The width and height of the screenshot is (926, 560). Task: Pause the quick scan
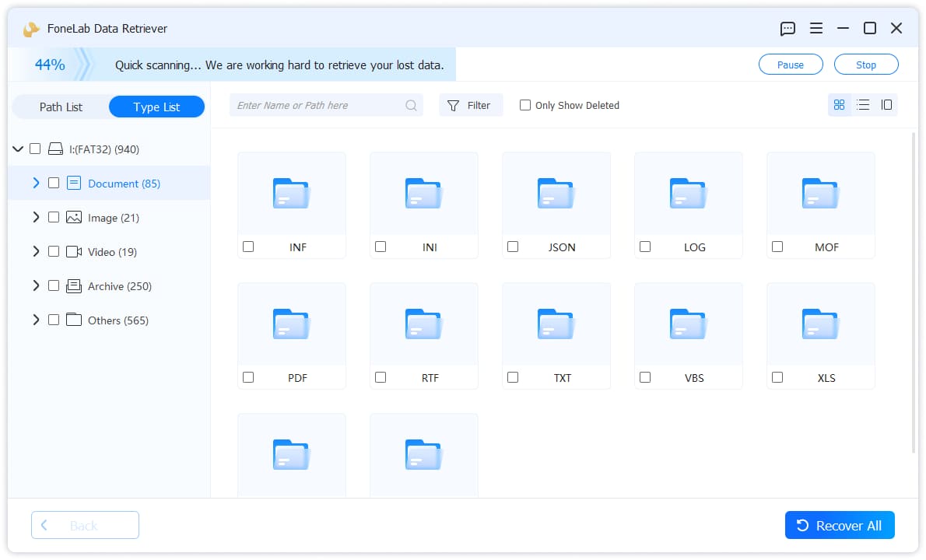coord(790,65)
